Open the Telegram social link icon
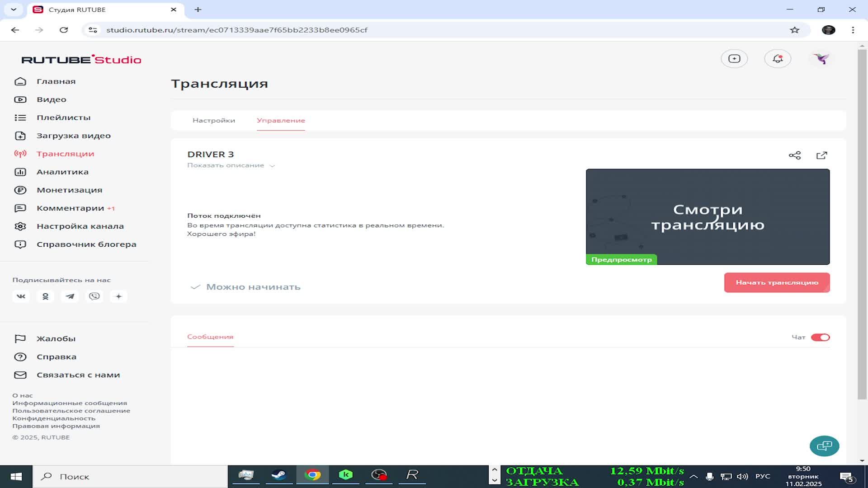The image size is (868, 488). click(x=70, y=296)
